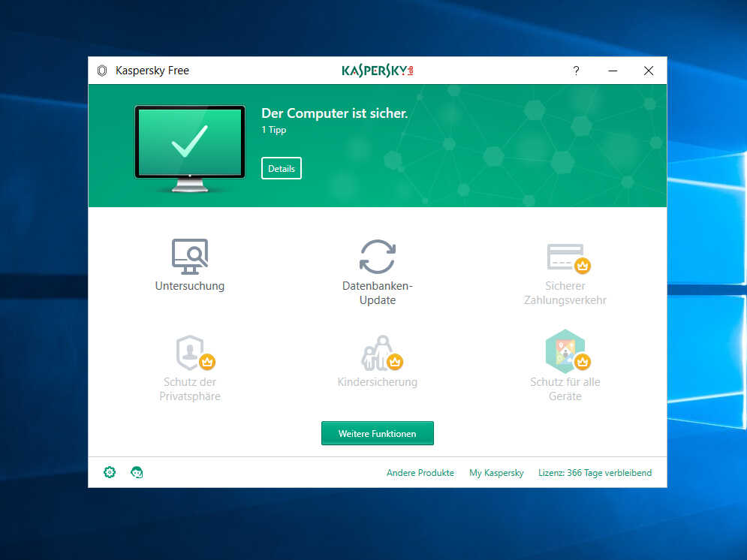Open the My Kaspersky link
This screenshot has width=747, height=560.
[x=496, y=473]
